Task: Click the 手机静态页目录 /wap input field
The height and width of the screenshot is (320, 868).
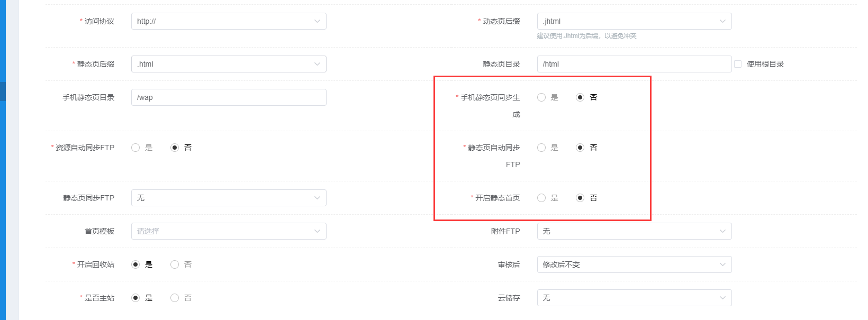Action: click(228, 97)
